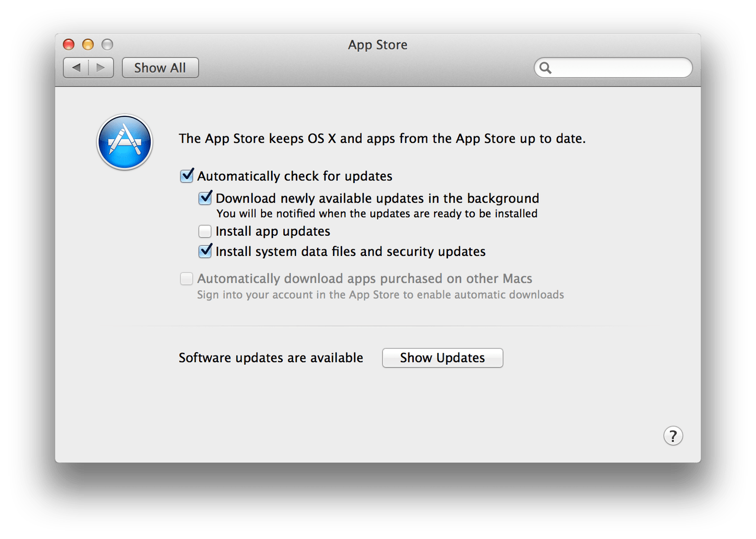This screenshot has width=756, height=539.
Task: Click 'You will be notified' note text
Action: pyautogui.click(x=377, y=214)
